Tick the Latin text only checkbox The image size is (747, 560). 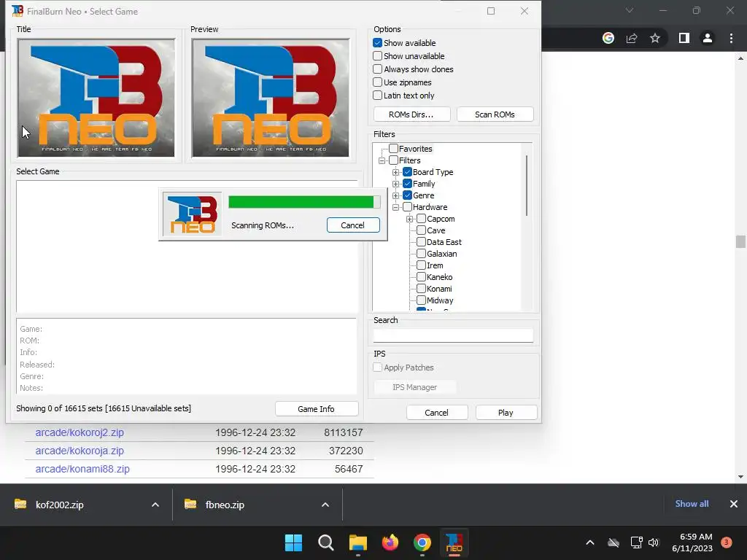tap(377, 96)
